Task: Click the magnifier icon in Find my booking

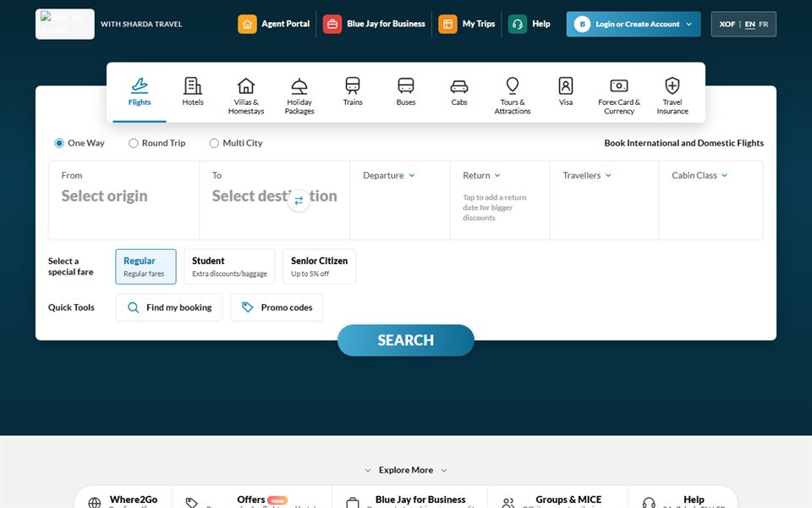Action: click(133, 307)
